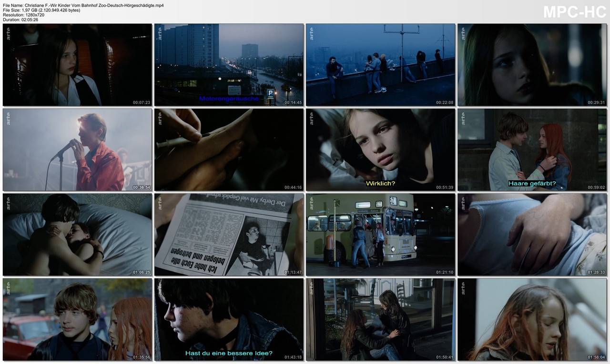Screen dimensions: 610x364
Task: Open the thumbnail stamped 00:07:23
Action: click(x=77, y=65)
